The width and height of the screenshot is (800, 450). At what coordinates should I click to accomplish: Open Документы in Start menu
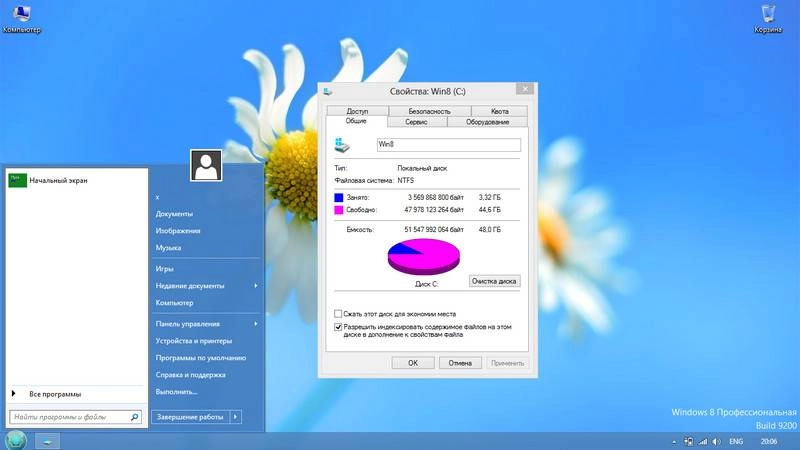[174, 214]
